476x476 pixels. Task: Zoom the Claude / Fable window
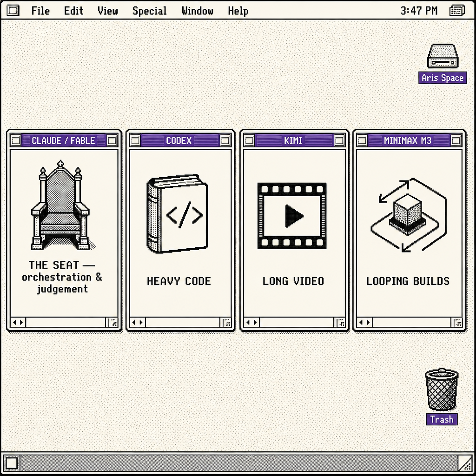[112, 140]
